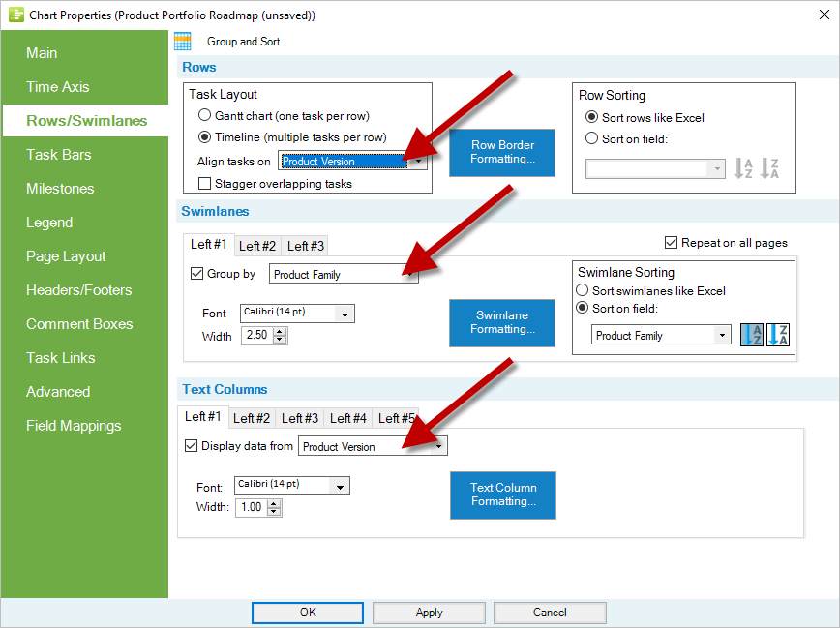Select Gantt chart one task per row
This screenshot has width=840, height=628.
coord(204,115)
